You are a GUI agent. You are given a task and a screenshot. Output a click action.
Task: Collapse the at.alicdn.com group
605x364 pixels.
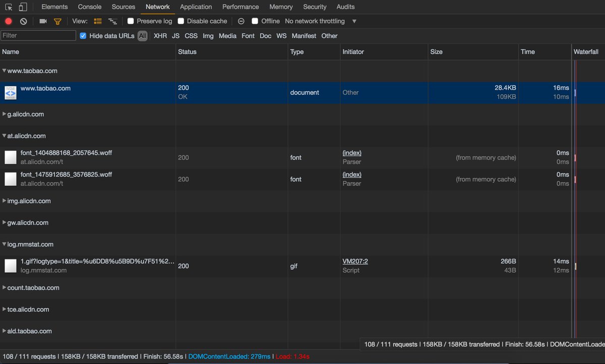pyautogui.click(x=4, y=136)
